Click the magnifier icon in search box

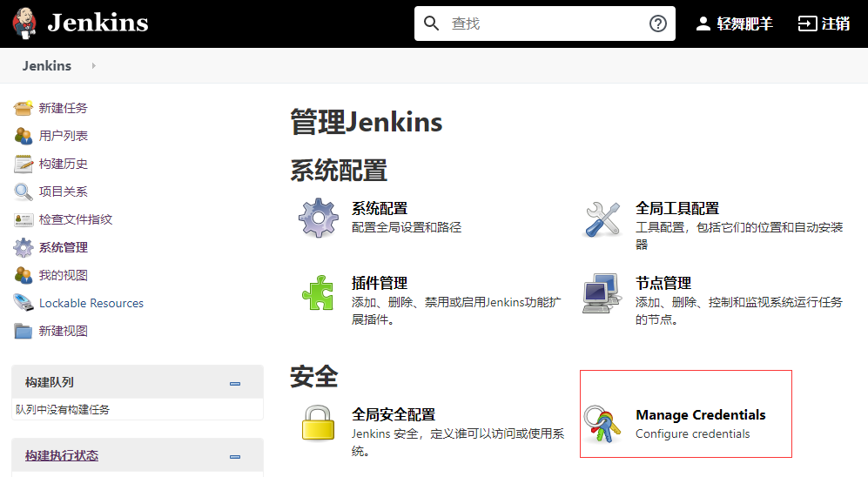431,24
